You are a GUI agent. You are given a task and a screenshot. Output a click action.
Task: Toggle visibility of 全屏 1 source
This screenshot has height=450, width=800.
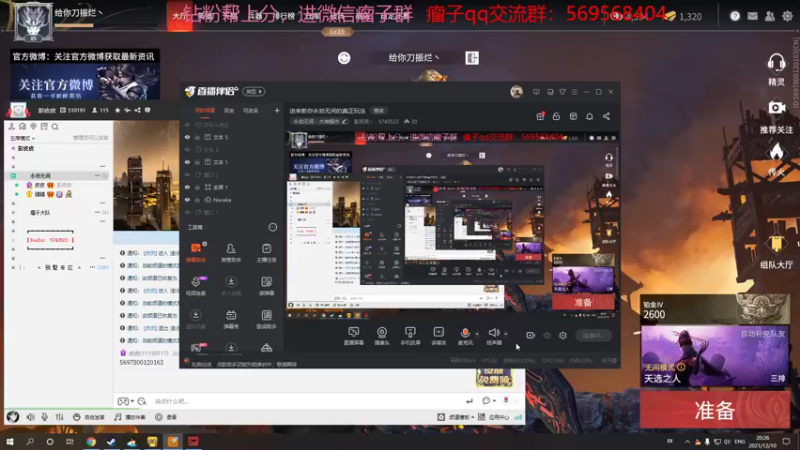(x=187, y=187)
